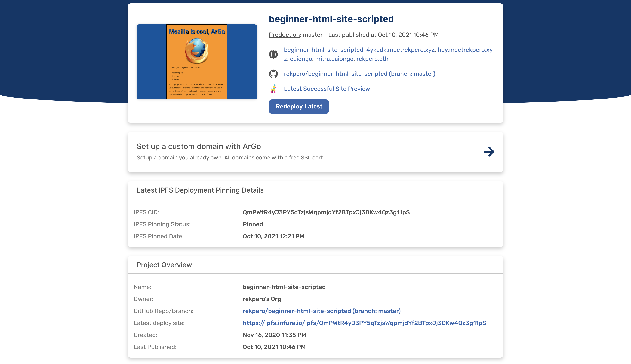Click the llama site preview icon
This screenshot has height=364, width=631.
[x=273, y=89]
